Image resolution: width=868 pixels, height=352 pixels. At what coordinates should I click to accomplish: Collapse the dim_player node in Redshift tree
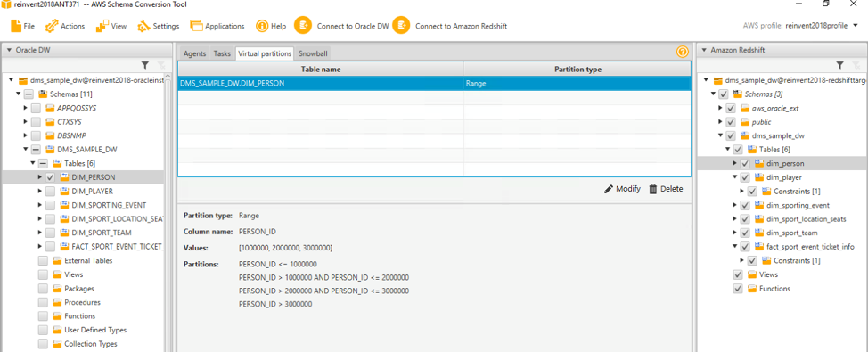(x=734, y=177)
